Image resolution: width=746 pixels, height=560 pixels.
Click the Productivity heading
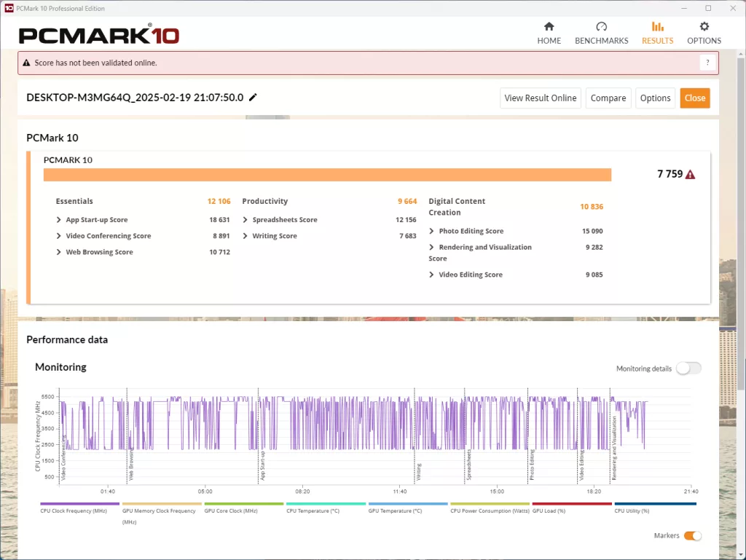tap(265, 201)
